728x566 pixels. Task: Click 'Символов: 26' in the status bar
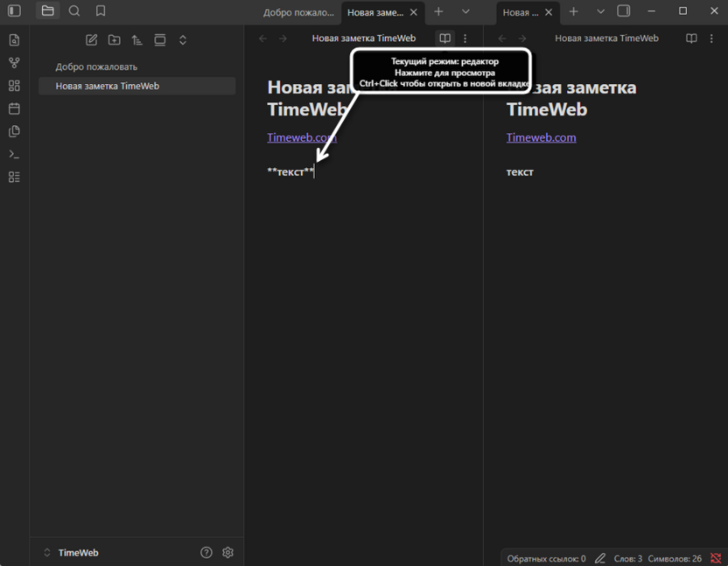675,559
